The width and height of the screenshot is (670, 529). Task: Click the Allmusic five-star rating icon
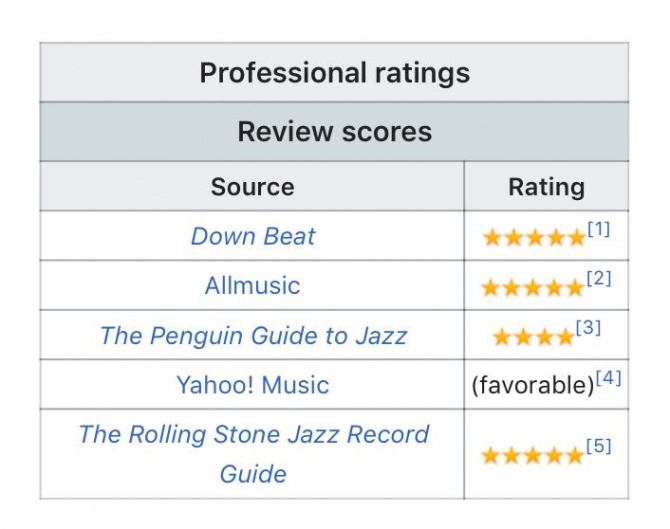pyautogui.click(x=533, y=288)
